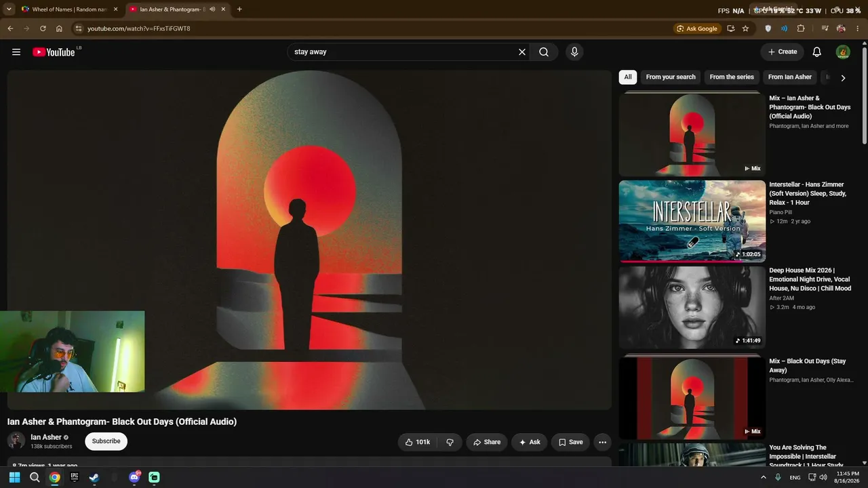Open Discord from the taskbar
The width and height of the screenshot is (868, 488).
pyautogui.click(x=134, y=477)
